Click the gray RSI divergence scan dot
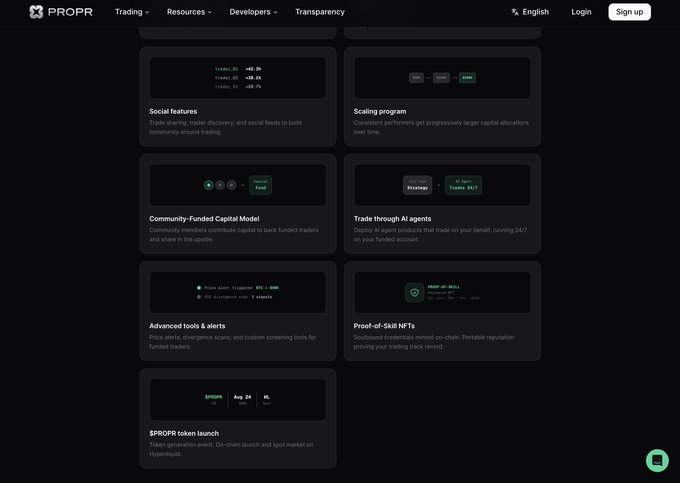Image resolution: width=680 pixels, height=483 pixels. pos(199,297)
